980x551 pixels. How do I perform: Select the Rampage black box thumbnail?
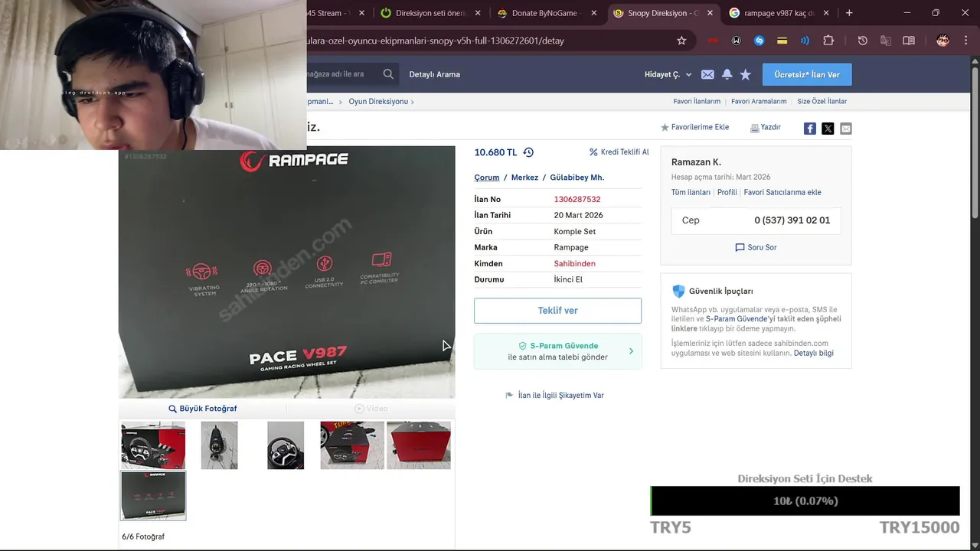(153, 496)
